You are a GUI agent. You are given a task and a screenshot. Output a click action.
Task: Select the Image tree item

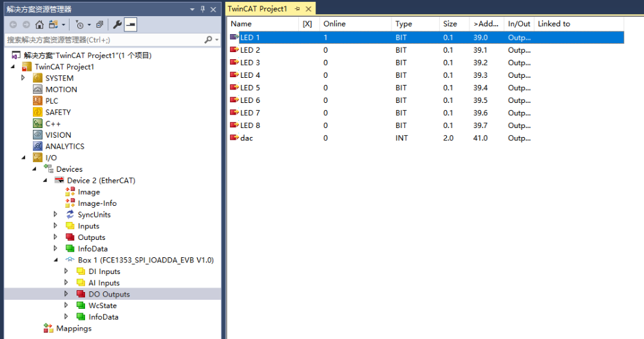[x=89, y=192]
